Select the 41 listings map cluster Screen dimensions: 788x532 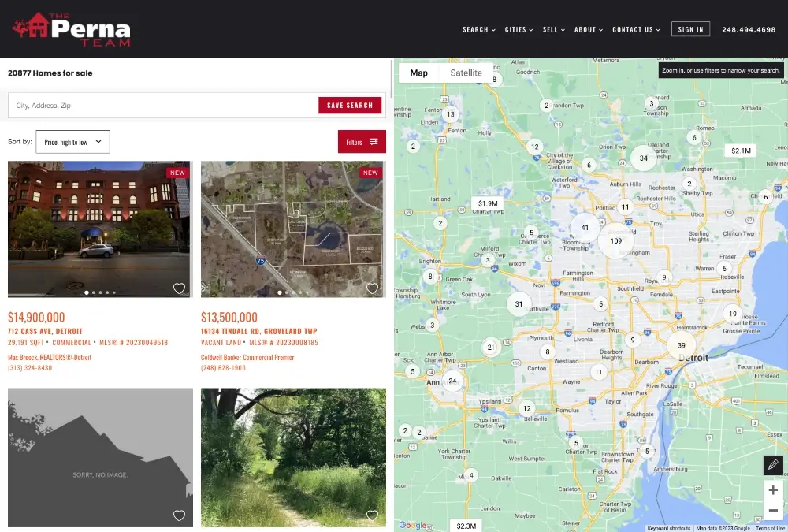point(585,227)
